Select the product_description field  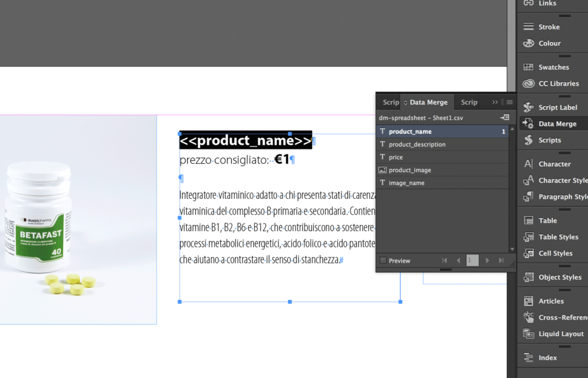443,144
